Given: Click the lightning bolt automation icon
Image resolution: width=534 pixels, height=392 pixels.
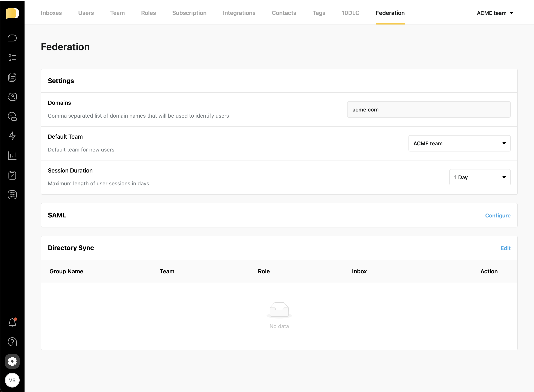Looking at the screenshot, I should (12, 136).
